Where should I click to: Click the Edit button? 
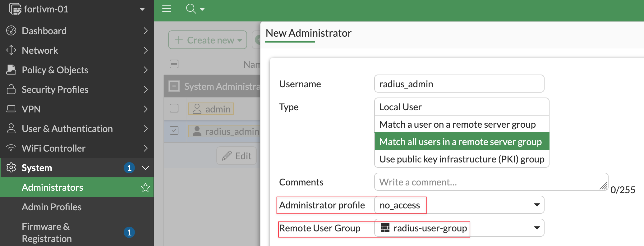point(237,156)
